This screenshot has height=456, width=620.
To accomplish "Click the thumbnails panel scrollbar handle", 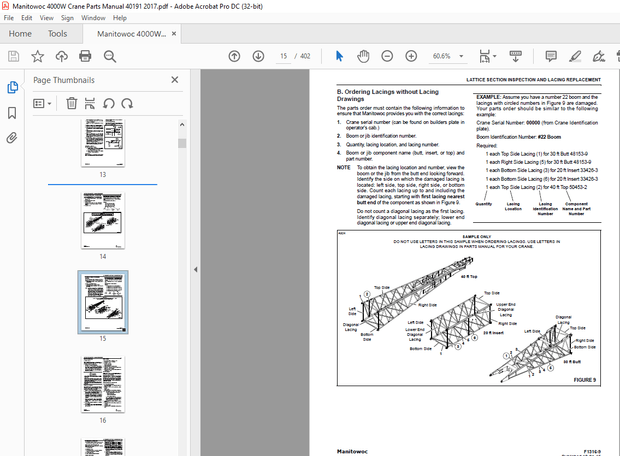I will click(182, 143).
